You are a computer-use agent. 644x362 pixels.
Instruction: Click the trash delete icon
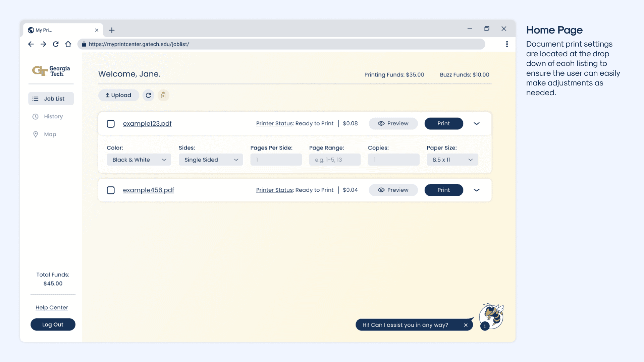tap(163, 95)
